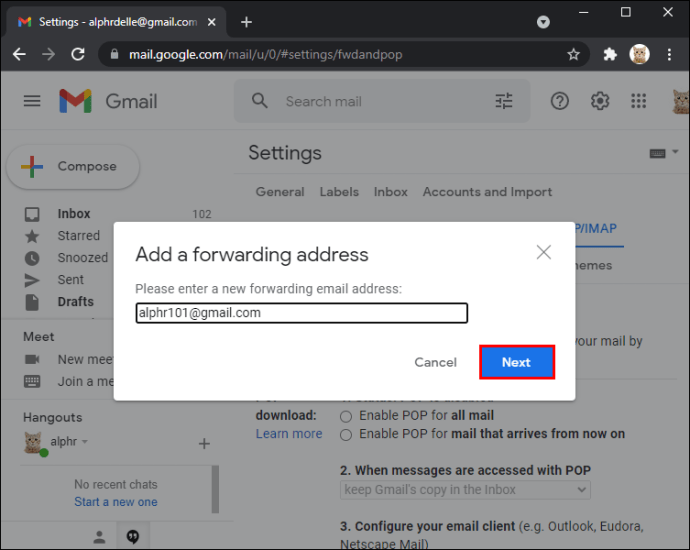Open a new browser tab
The width and height of the screenshot is (690, 550).
pos(246,22)
